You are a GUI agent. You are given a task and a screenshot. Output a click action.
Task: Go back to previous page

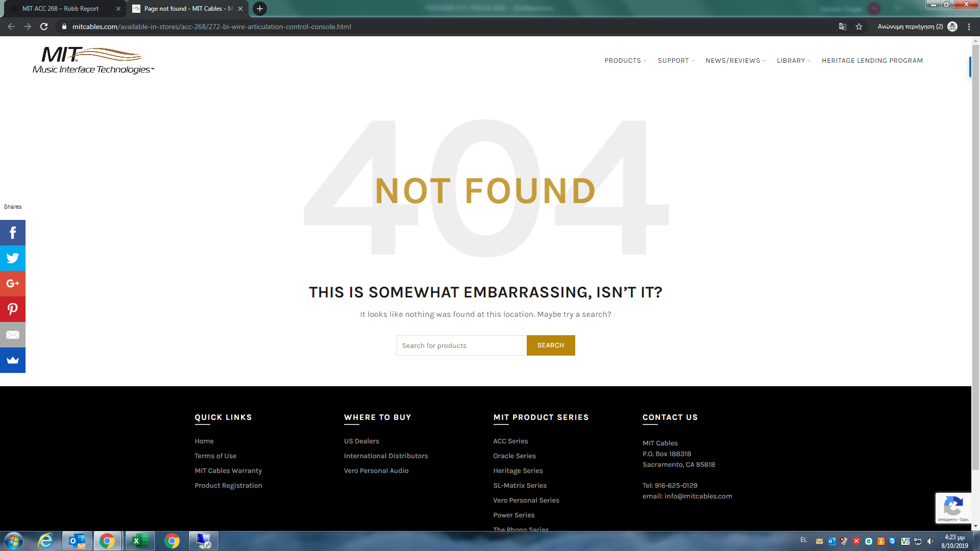[x=11, y=27]
